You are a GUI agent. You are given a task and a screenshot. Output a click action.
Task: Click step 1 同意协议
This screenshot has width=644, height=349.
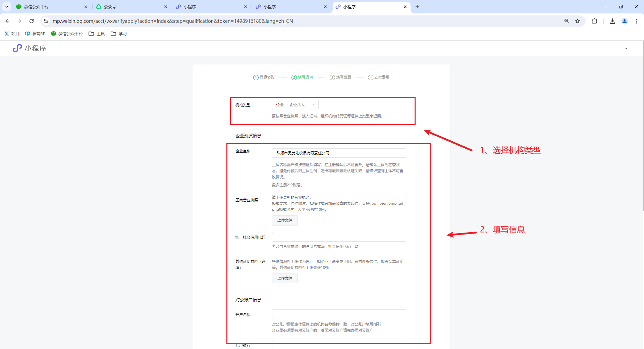point(264,77)
